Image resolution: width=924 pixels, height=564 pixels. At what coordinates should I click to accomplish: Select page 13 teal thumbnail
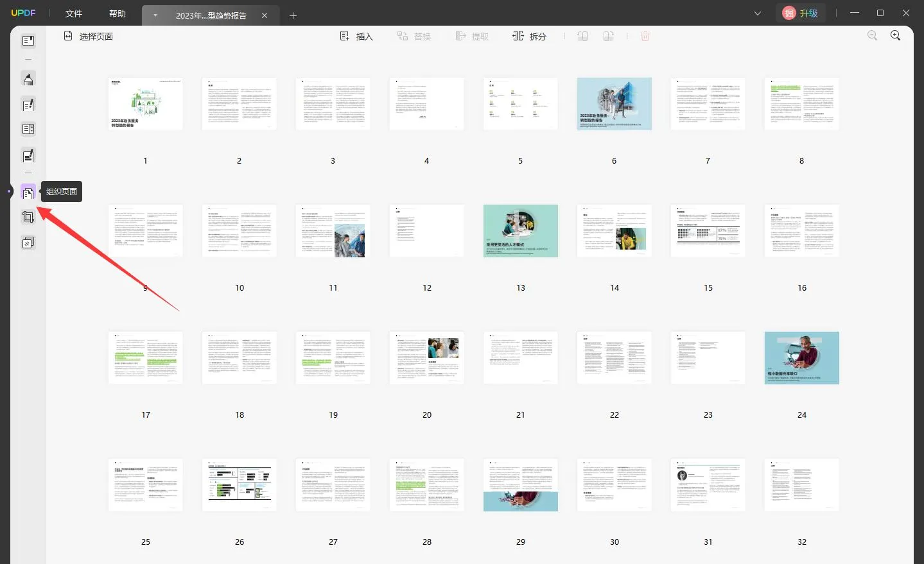point(521,231)
